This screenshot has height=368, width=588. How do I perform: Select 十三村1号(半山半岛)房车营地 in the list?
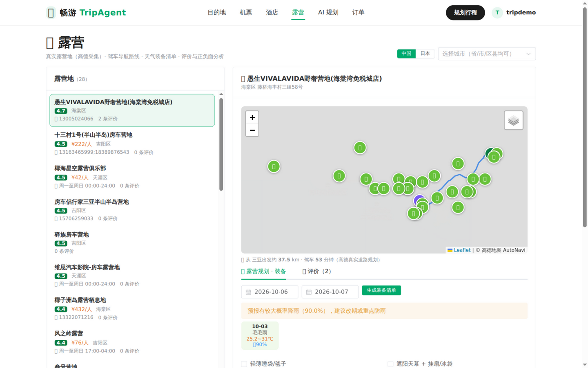132,144
